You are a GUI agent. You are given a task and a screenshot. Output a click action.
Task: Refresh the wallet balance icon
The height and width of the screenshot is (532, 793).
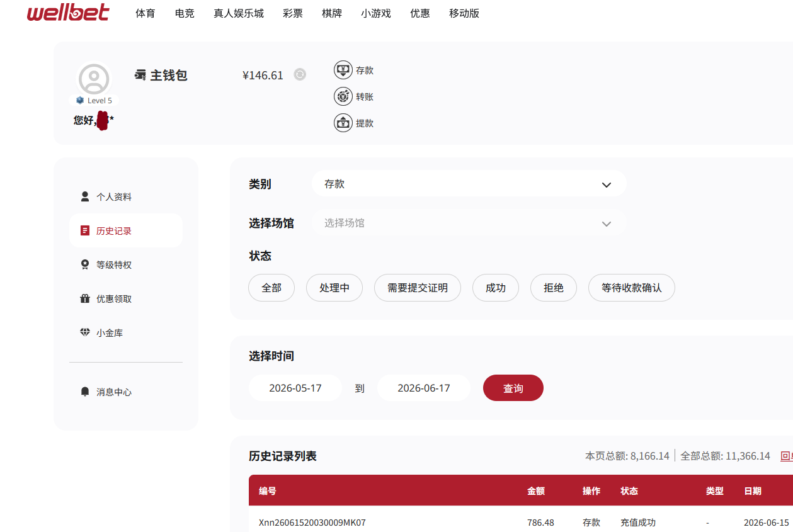click(300, 74)
